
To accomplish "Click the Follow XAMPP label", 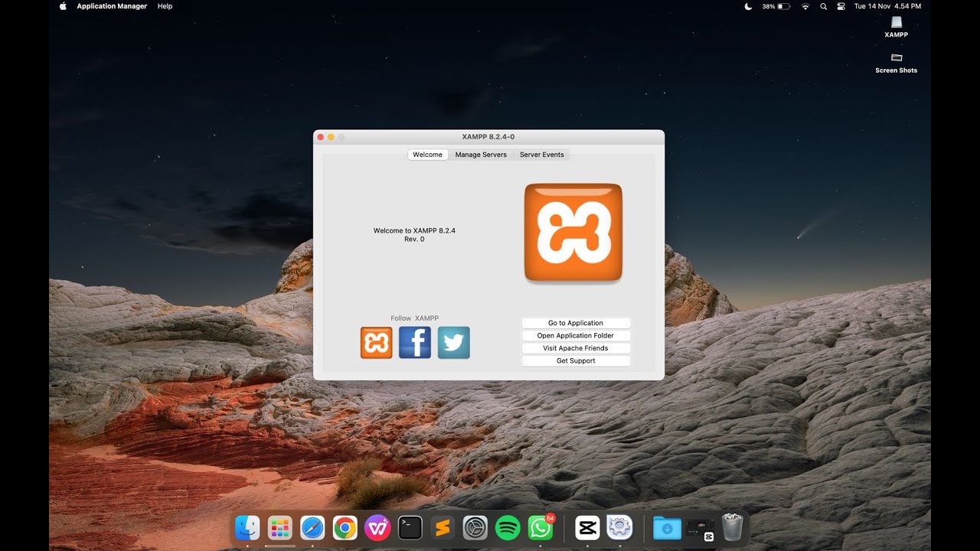I will 414,318.
